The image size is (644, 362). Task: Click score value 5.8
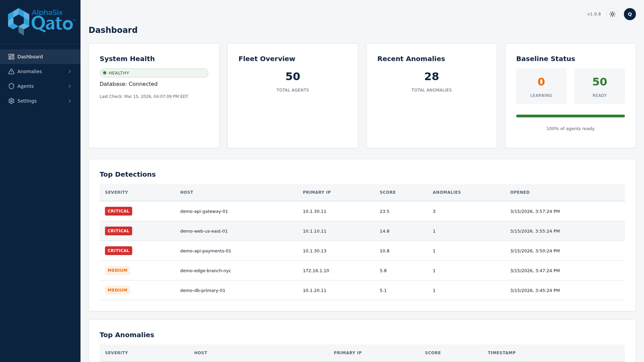(383, 271)
